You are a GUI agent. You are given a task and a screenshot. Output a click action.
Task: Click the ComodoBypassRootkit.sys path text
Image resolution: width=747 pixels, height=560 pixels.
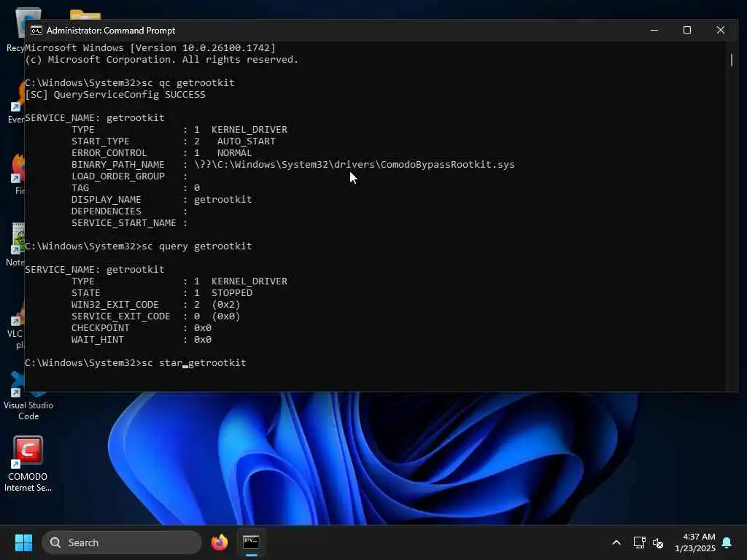[x=355, y=164]
